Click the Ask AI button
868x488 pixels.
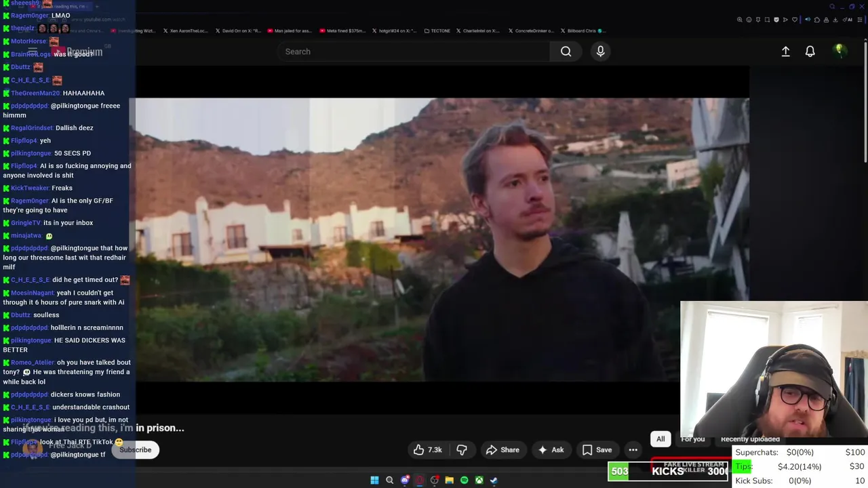[x=551, y=450]
